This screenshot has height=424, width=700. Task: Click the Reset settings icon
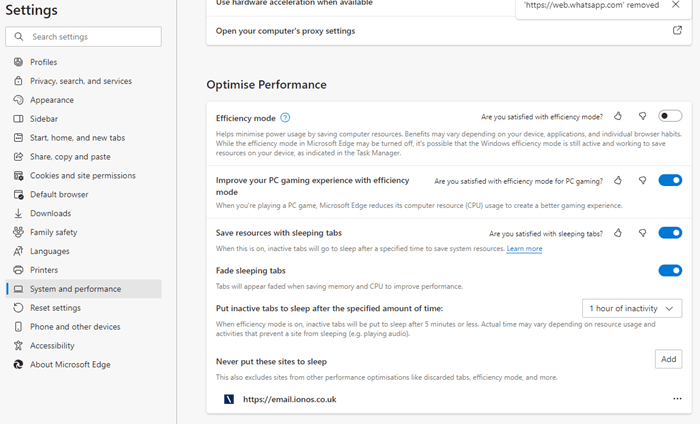pos(18,308)
